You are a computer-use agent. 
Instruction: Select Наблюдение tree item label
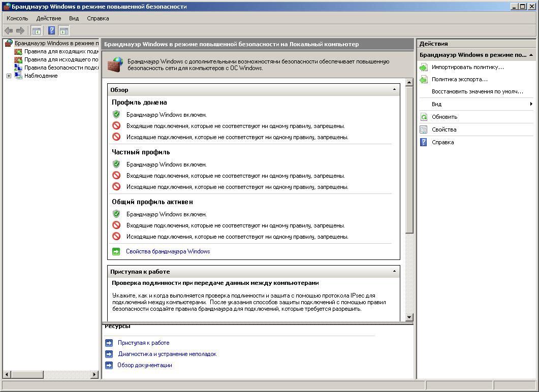(x=41, y=76)
